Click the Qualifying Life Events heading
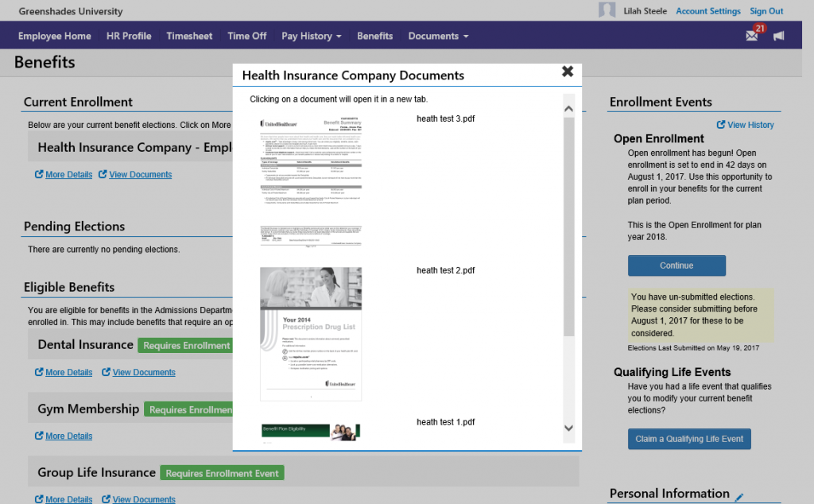Viewport: 814px width, 504px height. tap(672, 372)
